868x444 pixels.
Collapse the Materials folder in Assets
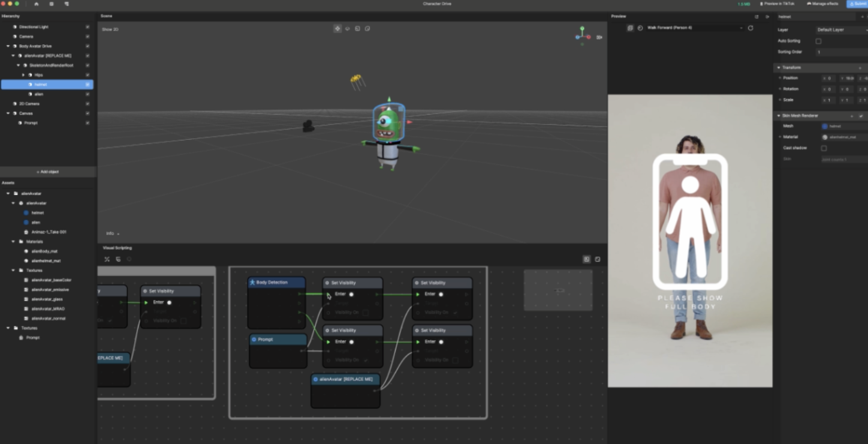[x=13, y=242]
